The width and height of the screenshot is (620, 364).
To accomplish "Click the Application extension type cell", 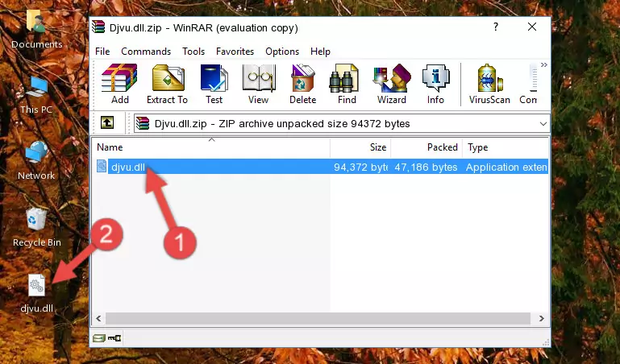I will point(506,167).
